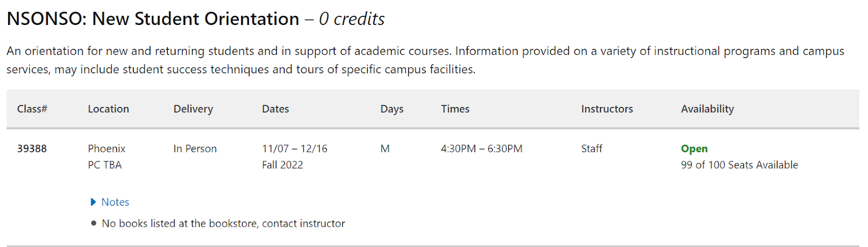The height and width of the screenshot is (247, 868).
Task: Click the Availability column header
Action: [707, 109]
